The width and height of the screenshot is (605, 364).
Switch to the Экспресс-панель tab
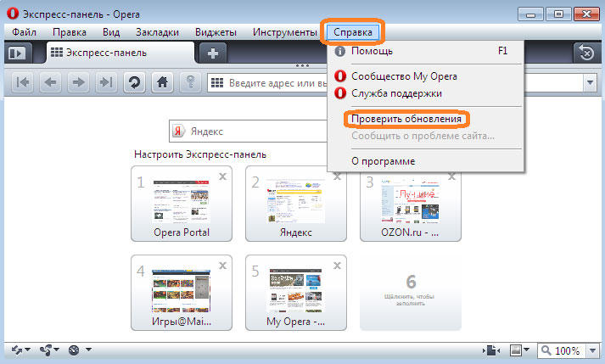coord(120,53)
